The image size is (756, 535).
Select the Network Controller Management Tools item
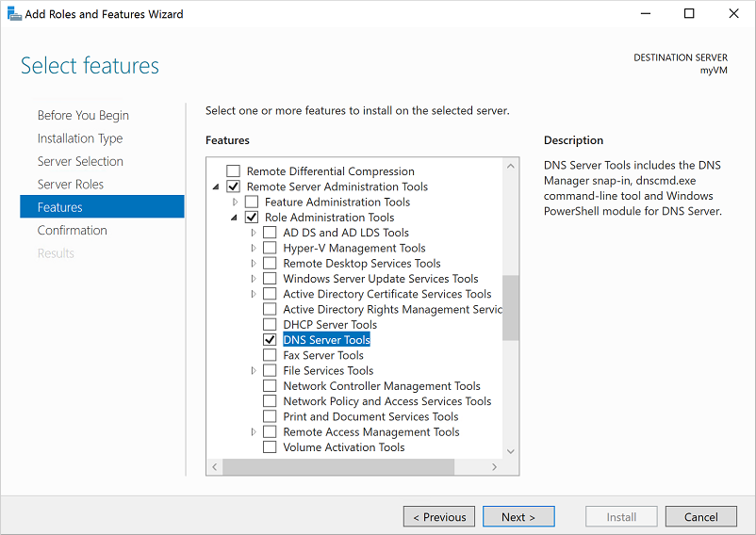pos(382,386)
